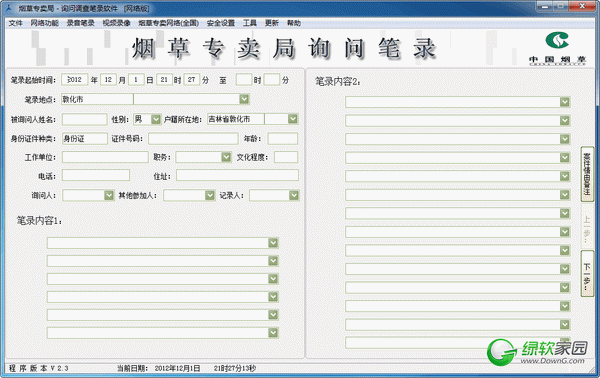Click the 笔录地点 field showing 敦化市

[x=97, y=99]
